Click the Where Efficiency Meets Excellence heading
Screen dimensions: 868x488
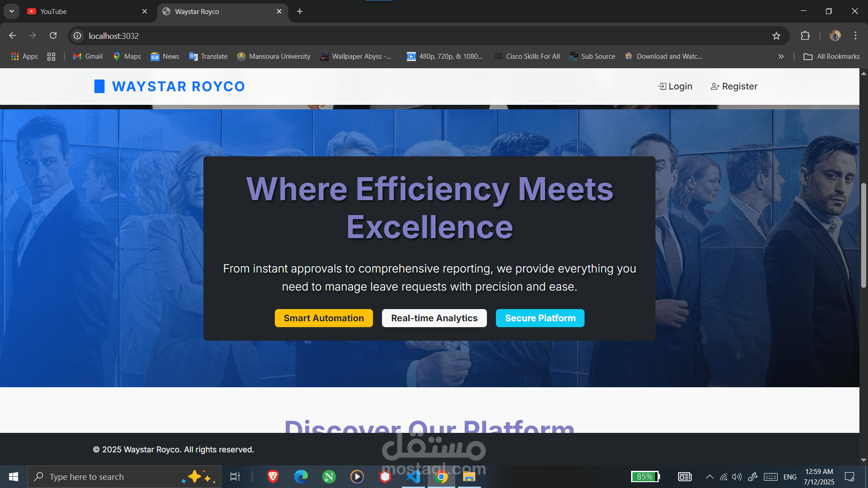pyautogui.click(x=429, y=208)
